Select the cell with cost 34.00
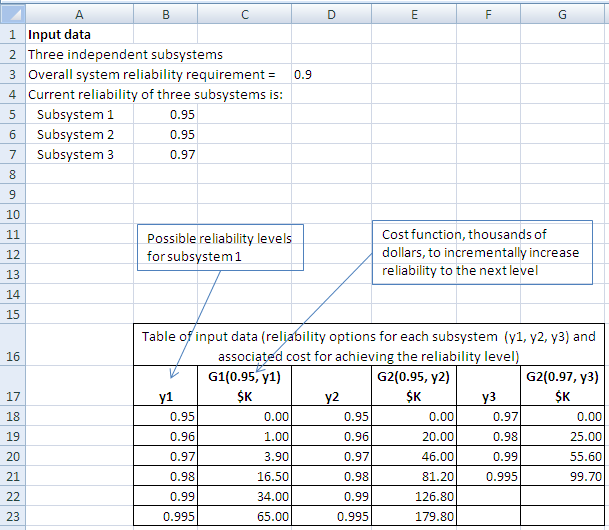 [x=244, y=496]
